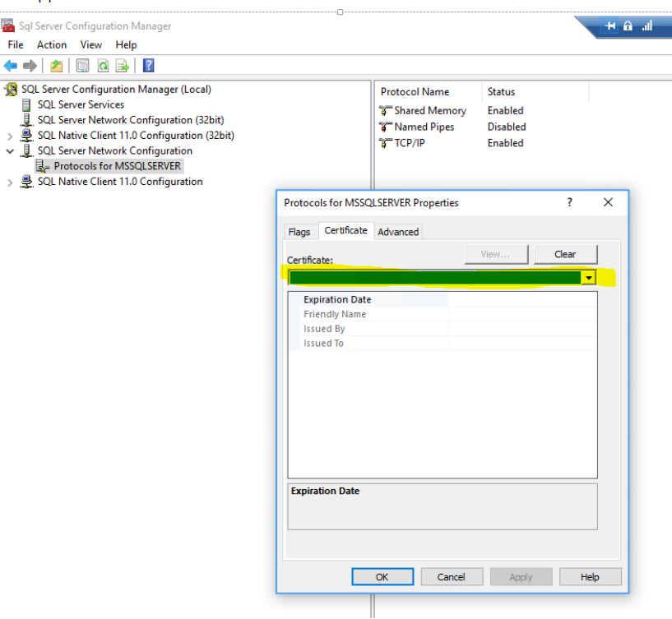Image resolution: width=672 pixels, height=619 pixels.
Task: Click the Enabled status for TCP/IP
Action: click(505, 143)
